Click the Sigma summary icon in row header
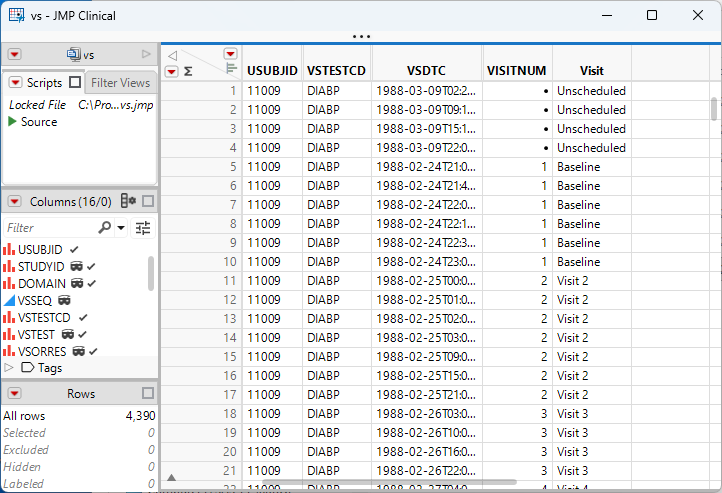The width and height of the screenshot is (722, 493). pyautogui.click(x=188, y=71)
